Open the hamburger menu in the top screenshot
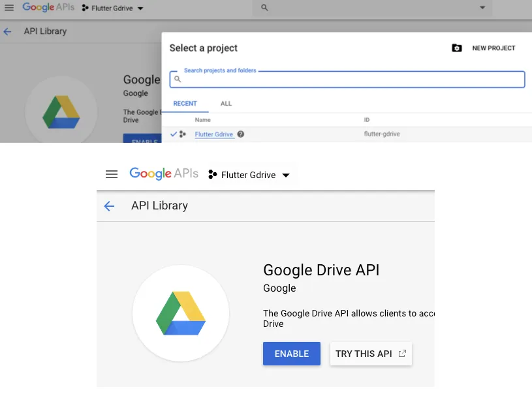532x398 pixels. click(x=9, y=7)
